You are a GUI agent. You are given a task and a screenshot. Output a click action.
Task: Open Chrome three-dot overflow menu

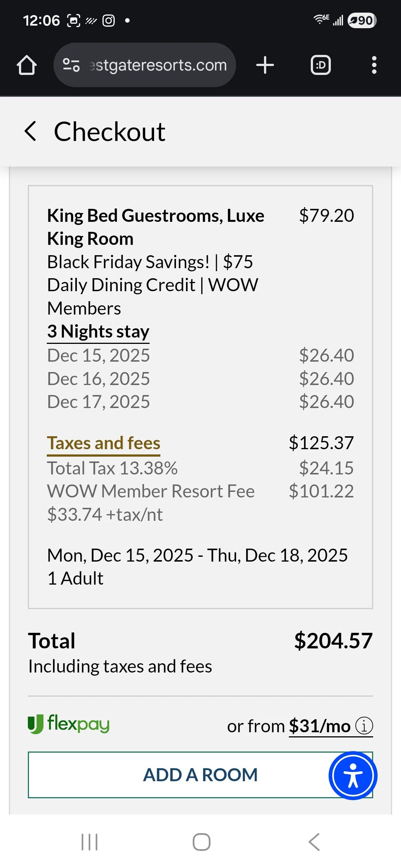pyautogui.click(x=374, y=65)
